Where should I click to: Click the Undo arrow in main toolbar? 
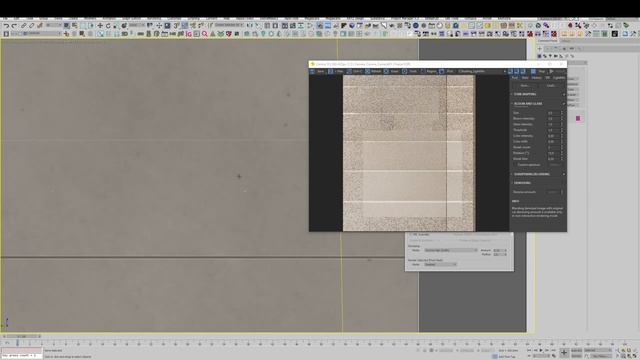pyautogui.click(x=7, y=25)
